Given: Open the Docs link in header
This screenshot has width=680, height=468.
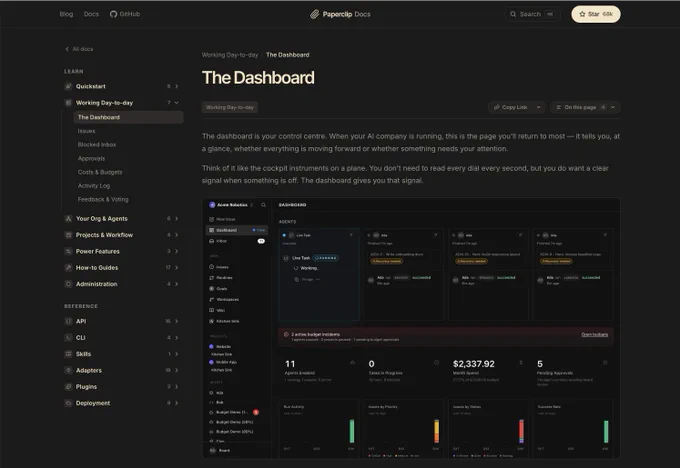Looking at the screenshot, I should pos(91,14).
